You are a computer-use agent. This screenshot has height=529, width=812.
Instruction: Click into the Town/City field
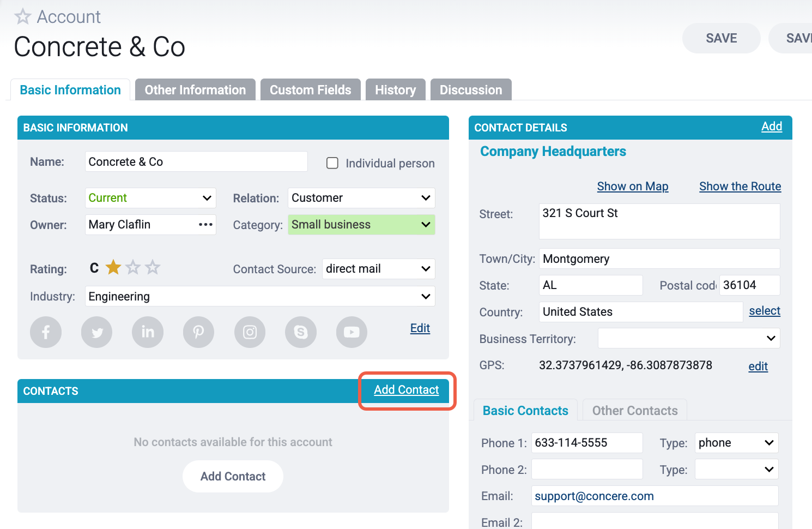tap(659, 259)
